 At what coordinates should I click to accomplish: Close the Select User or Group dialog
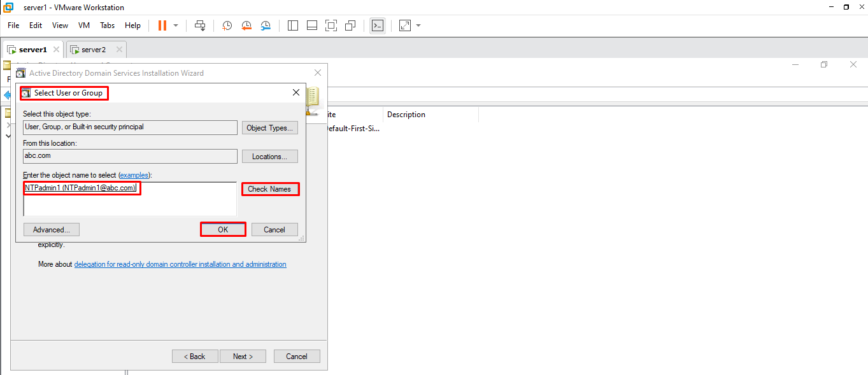point(296,92)
